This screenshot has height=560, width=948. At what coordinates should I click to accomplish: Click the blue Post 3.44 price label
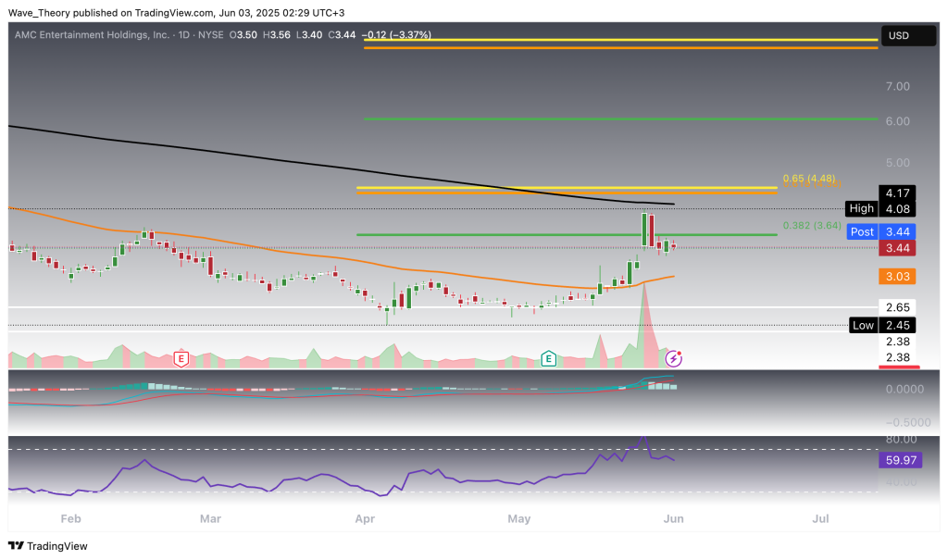[881, 231]
